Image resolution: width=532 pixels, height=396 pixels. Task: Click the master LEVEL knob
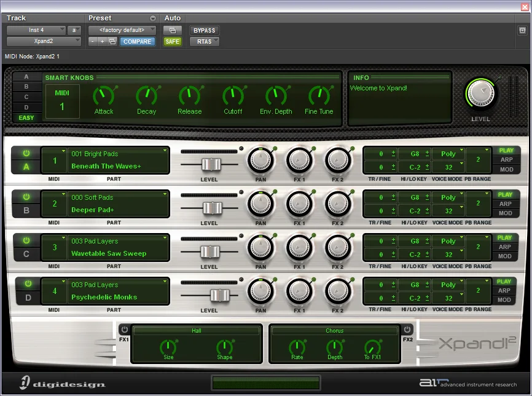(x=481, y=94)
